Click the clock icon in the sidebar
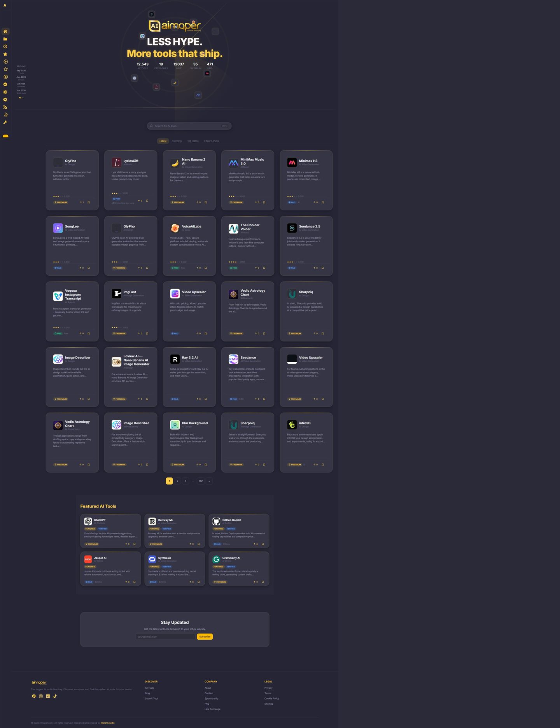Image resolution: width=560 pixels, height=728 pixels. click(x=5, y=47)
